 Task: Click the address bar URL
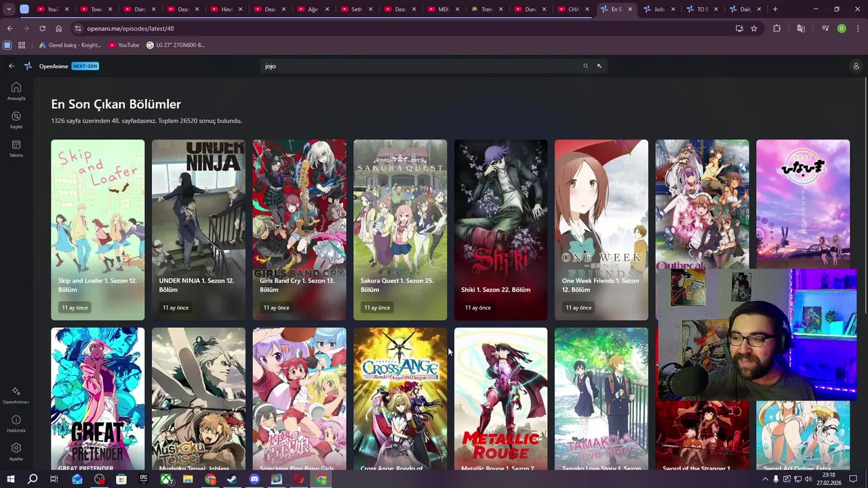pos(130,28)
